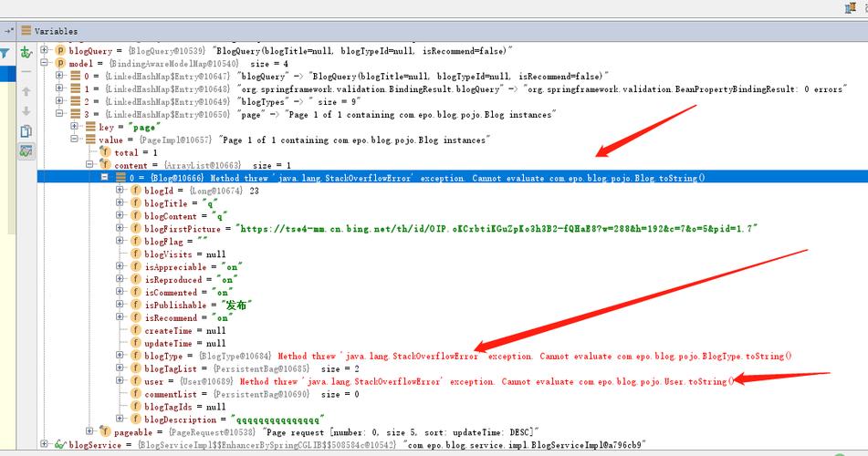Click the field icon beside updateTime

(x=136, y=343)
